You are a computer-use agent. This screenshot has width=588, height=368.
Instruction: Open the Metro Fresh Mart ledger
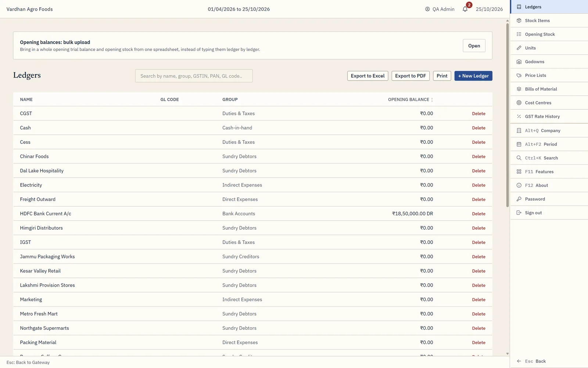pos(253,314)
